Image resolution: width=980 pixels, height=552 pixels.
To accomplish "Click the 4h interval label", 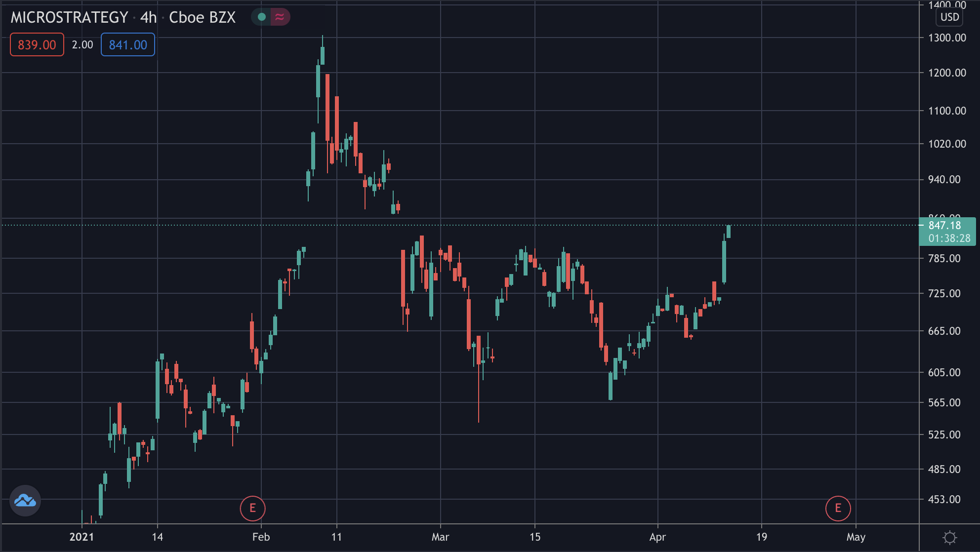I will (148, 17).
